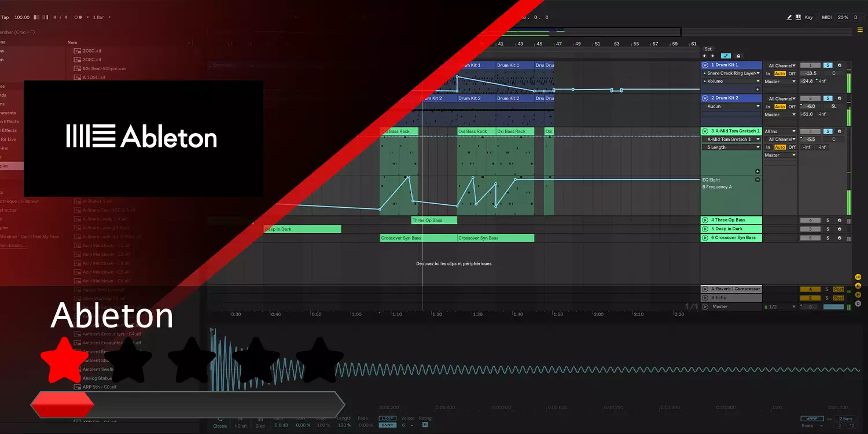Add automation lane on A-Mid Tom Gretsch
868x434 pixels.
(x=757, y=171)
